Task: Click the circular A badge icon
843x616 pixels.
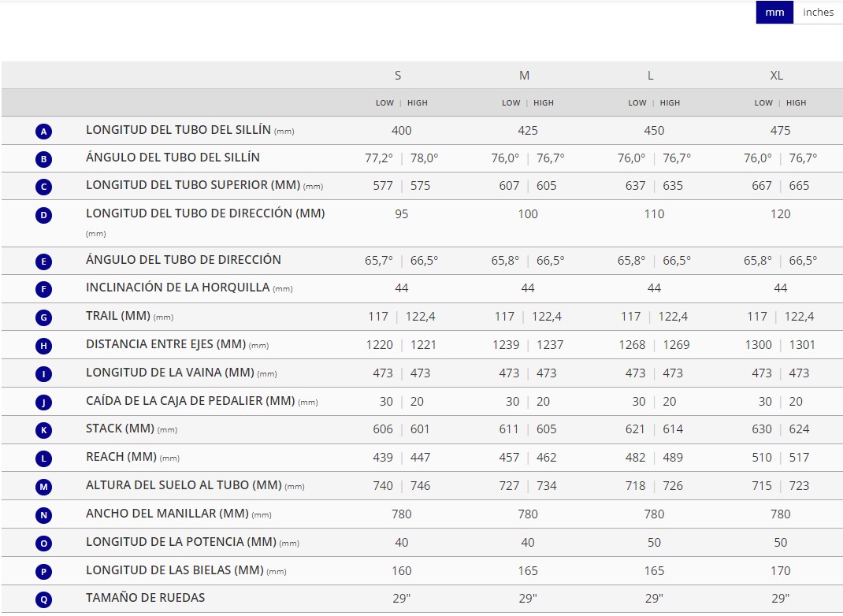Action: (x=44, y=132)
